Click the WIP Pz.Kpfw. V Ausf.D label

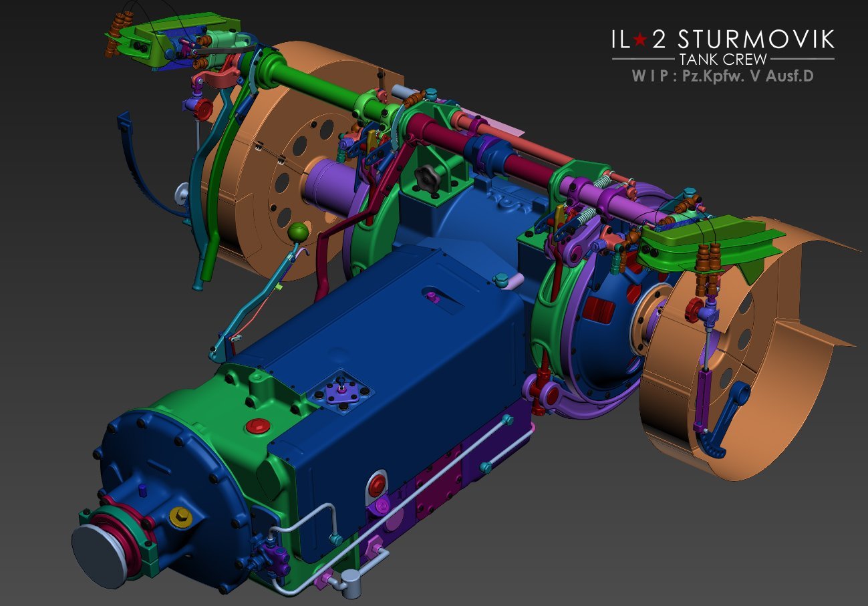pyautogui.click(x=723, y=75)
